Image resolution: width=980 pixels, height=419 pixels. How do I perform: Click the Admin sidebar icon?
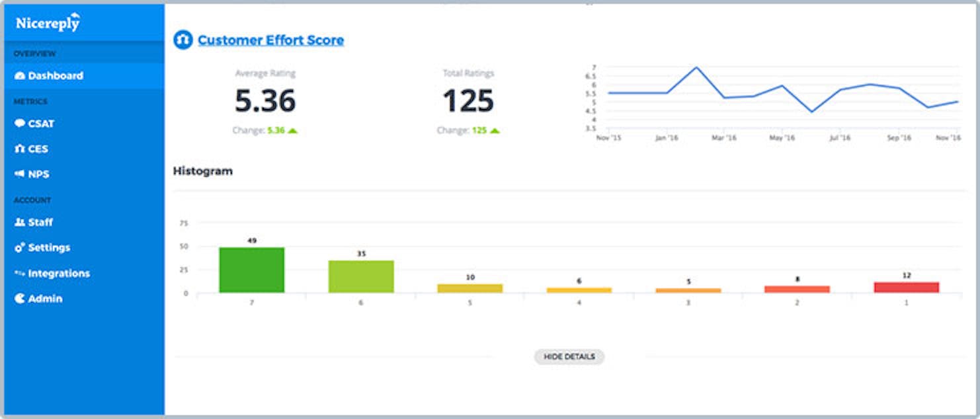20,299
